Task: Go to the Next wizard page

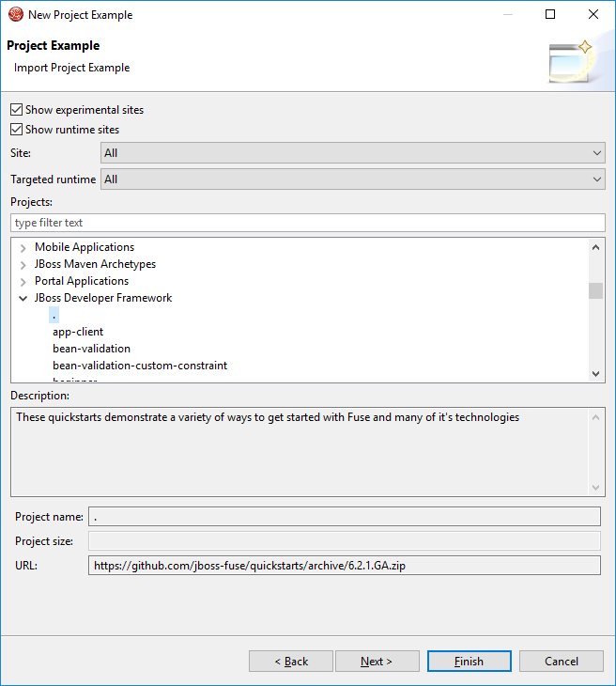Action: (x=377, y=662)
